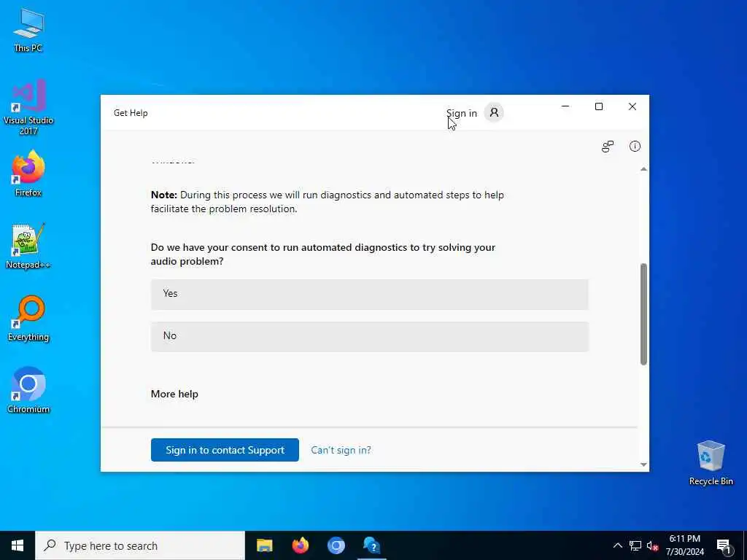Show hidden system tray icons
This screenshot has width=747, height=560.
point(617,545)
